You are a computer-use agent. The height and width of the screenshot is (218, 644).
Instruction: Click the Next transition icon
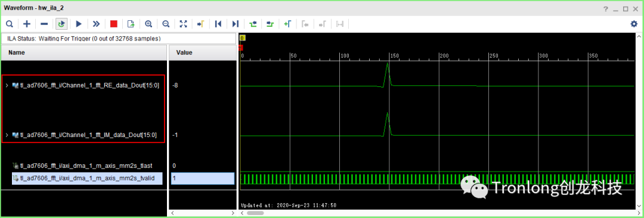(x=270, y=24)
